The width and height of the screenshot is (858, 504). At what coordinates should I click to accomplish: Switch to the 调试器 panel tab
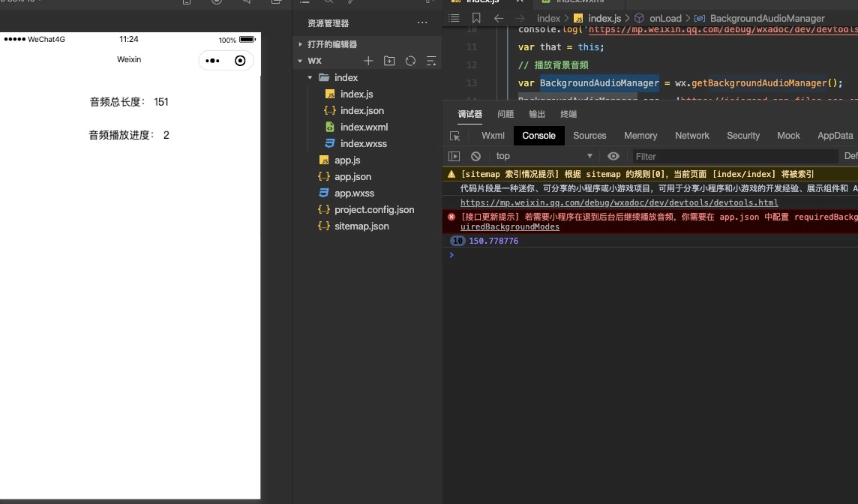point(470,114)
